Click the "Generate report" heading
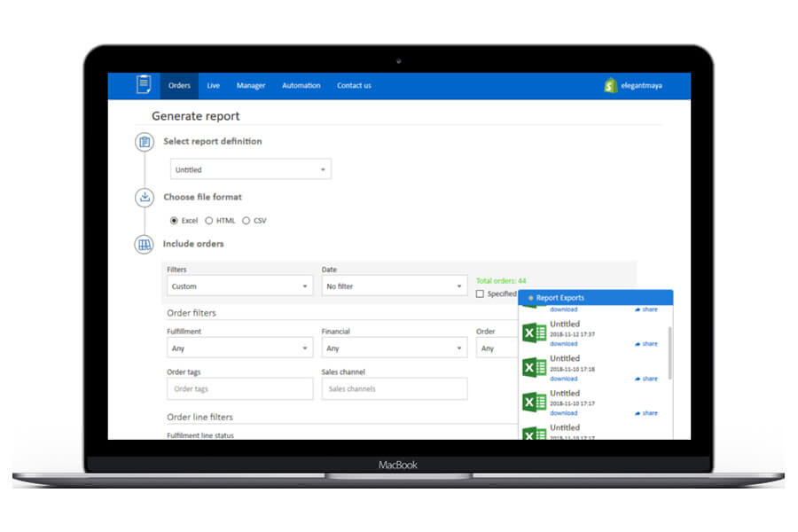Image resolution: width=798 pixels, height=532 pixels. click(x=195, y=116)
